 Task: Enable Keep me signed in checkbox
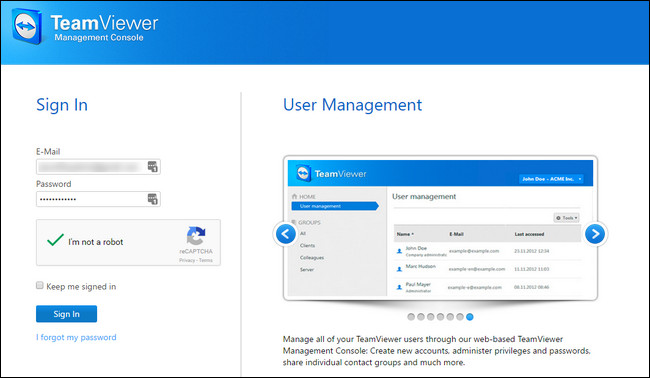40,285
